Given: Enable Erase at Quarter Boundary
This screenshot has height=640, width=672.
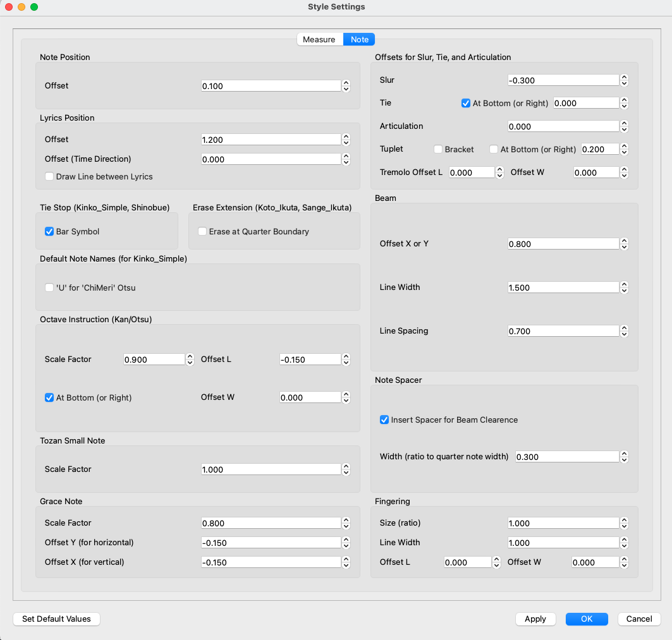Looking at the screenshot, I should pyautogui.click(x=202, y=232).
